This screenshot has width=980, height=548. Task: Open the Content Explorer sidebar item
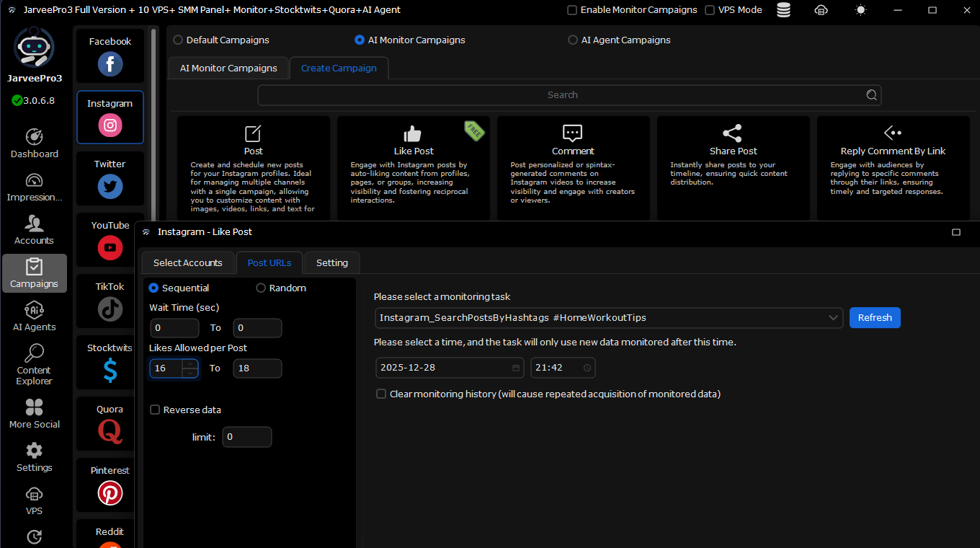(x=34, y=364)
